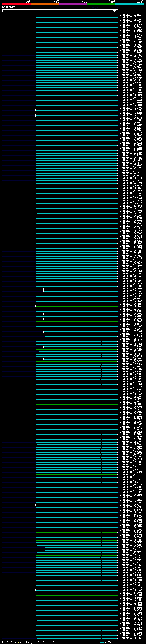146x644 pixels.
Task: Click hit label UniRef100_C6KIM9
Action: coord(131,304)
